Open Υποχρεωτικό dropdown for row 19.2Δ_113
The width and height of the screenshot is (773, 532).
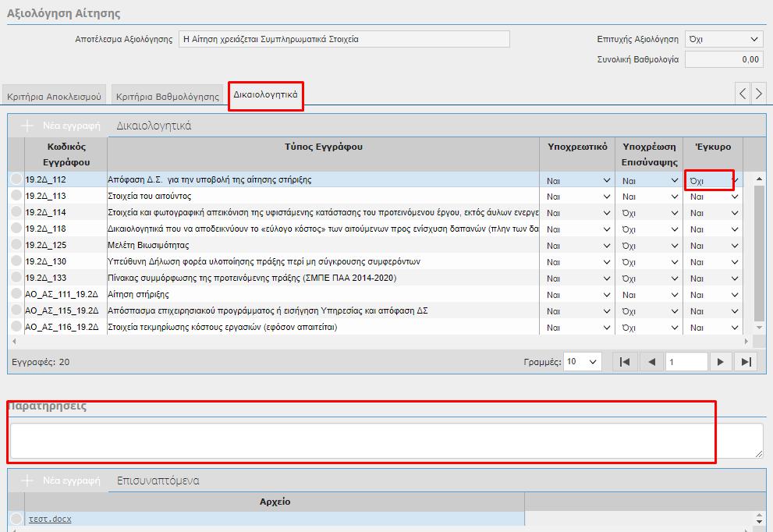click(x=578, y=197)
